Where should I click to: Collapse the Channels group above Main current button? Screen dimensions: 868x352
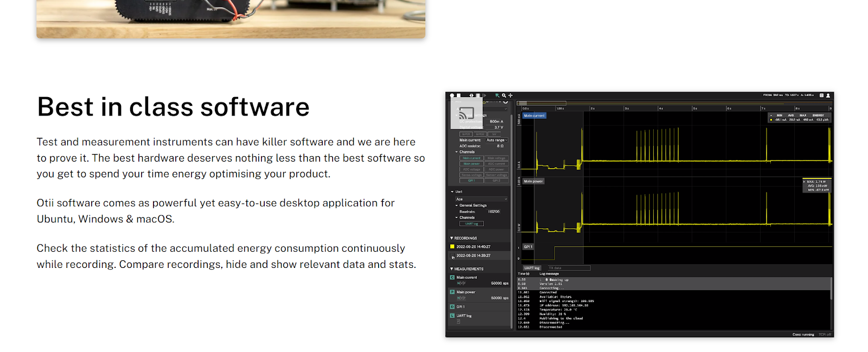click(x=456, y=152)
